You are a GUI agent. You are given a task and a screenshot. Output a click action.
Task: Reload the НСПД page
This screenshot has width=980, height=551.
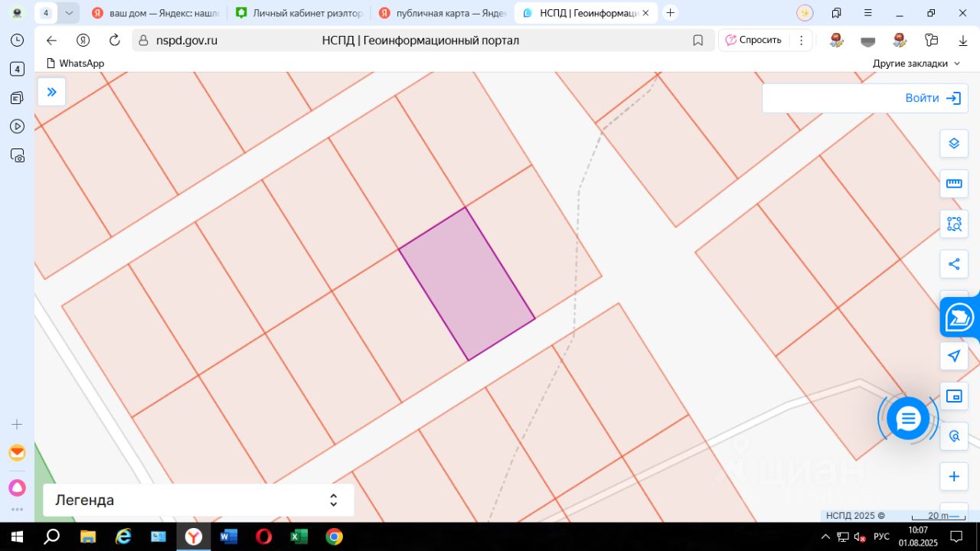[115, 41]
